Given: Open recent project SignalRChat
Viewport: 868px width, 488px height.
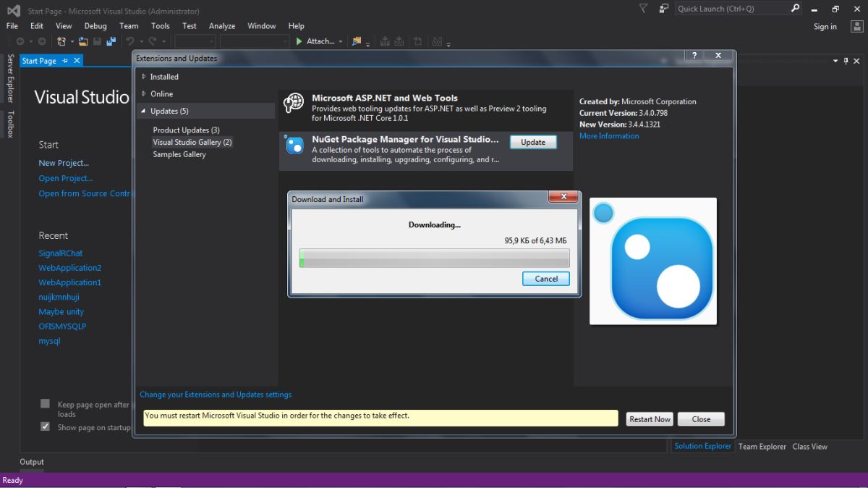Looking at the screenshot, I should pyautogui.click(x=61, y=253).
